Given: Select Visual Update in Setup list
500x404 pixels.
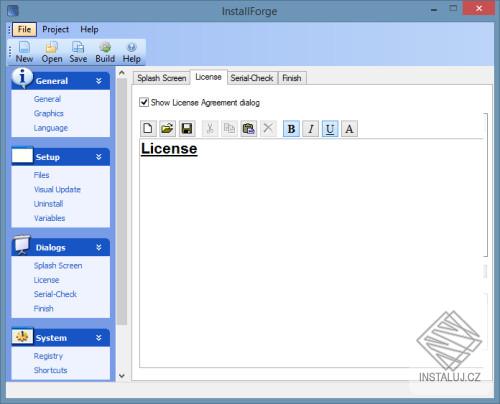Looking at the screenshot, I should coord(57,189).
